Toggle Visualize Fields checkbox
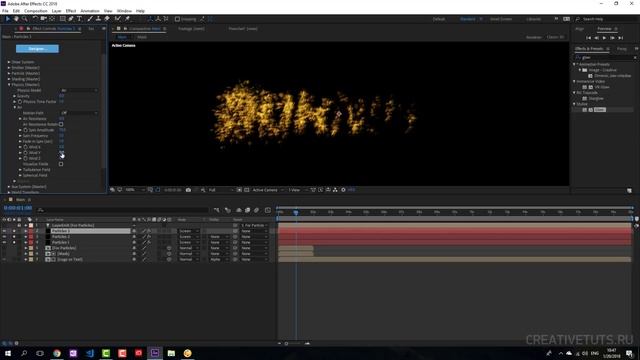The width and height of the screenshot is (640, 360). pyautogui.click(x=61, y=164)
